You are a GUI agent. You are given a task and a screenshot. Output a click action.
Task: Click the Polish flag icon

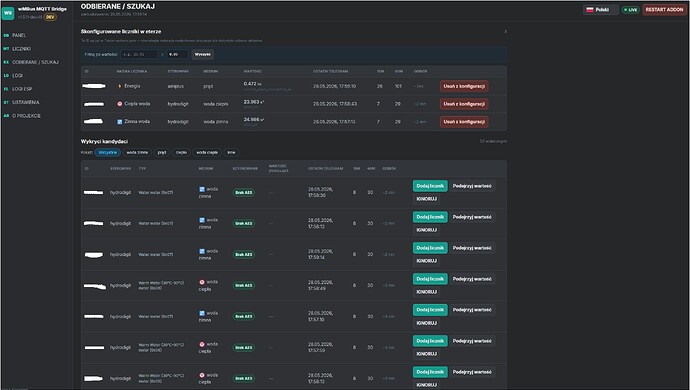click(590, 10)
